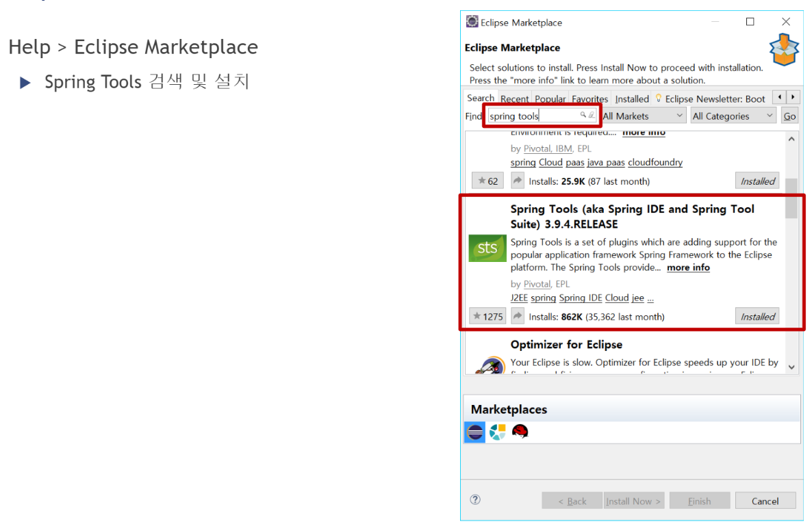Click the 62 star favorite button

[x=487, y=181]
